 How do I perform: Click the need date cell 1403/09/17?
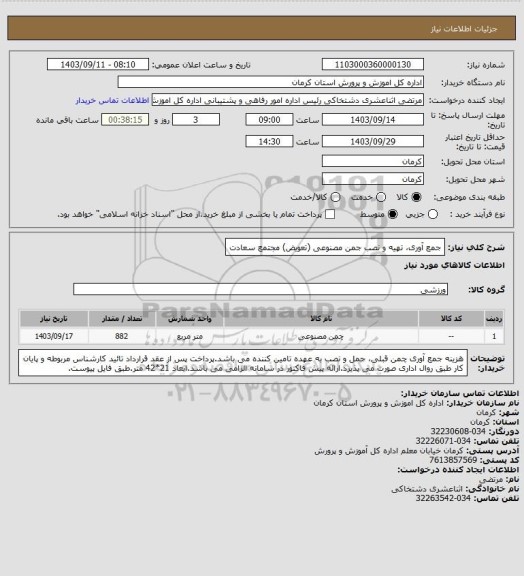(54, 336)
